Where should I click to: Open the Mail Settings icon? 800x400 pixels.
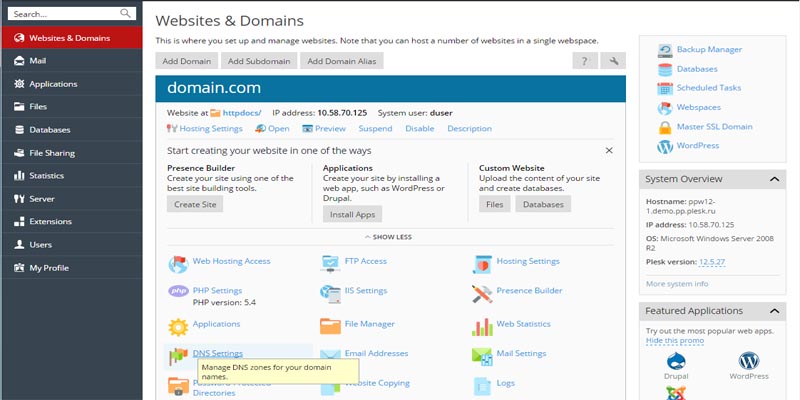click(482, 356)
